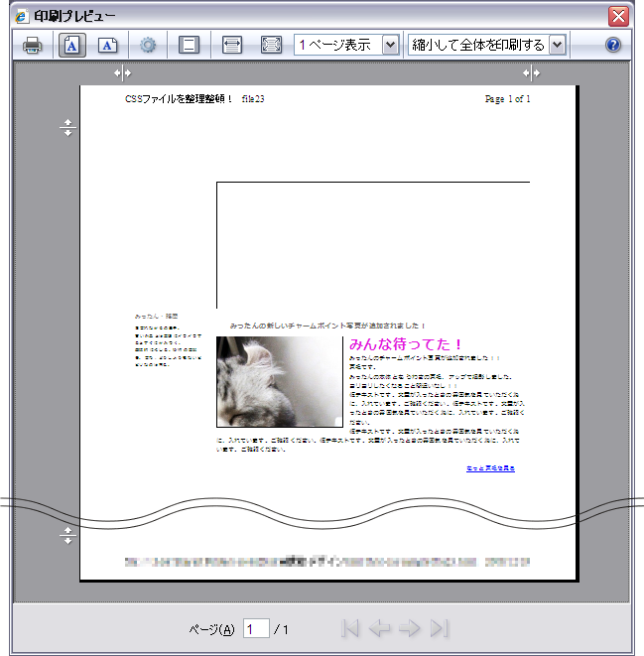Click the right margin adjust handle
The image size is (644, 656).
coord(532,73)
